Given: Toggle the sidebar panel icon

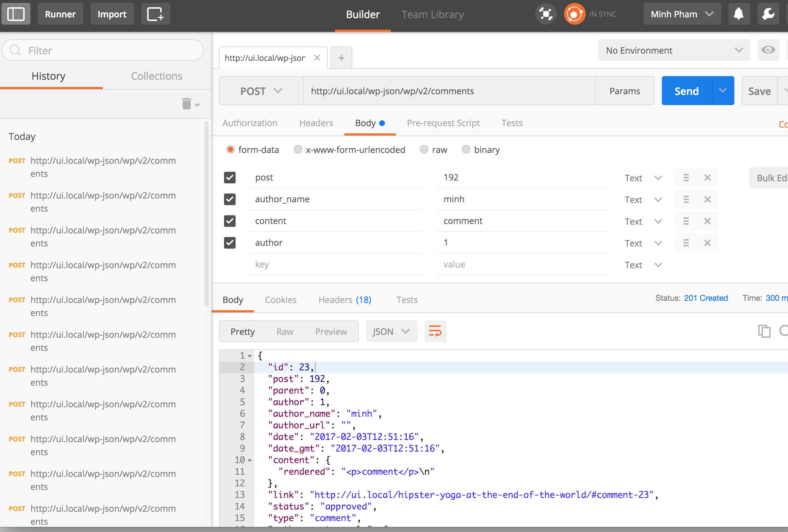Looking at the screenshot, I should point(16,14).
